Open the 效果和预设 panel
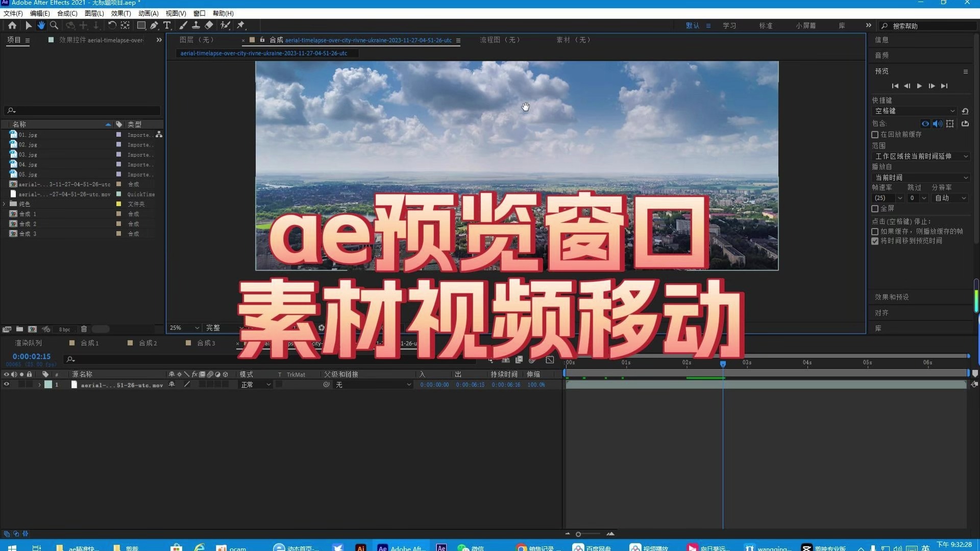The image size is (980, 551). point(891,296)
